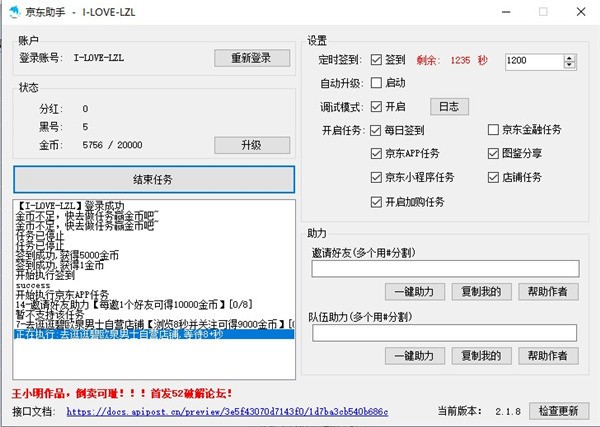Click the login account name I-LOVE-LZL

coord(99,58)
